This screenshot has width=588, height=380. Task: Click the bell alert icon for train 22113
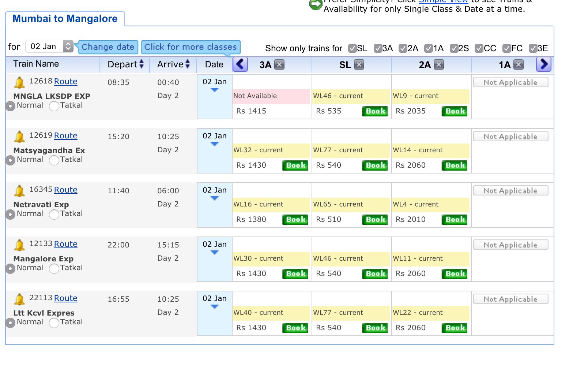point(19,299)
